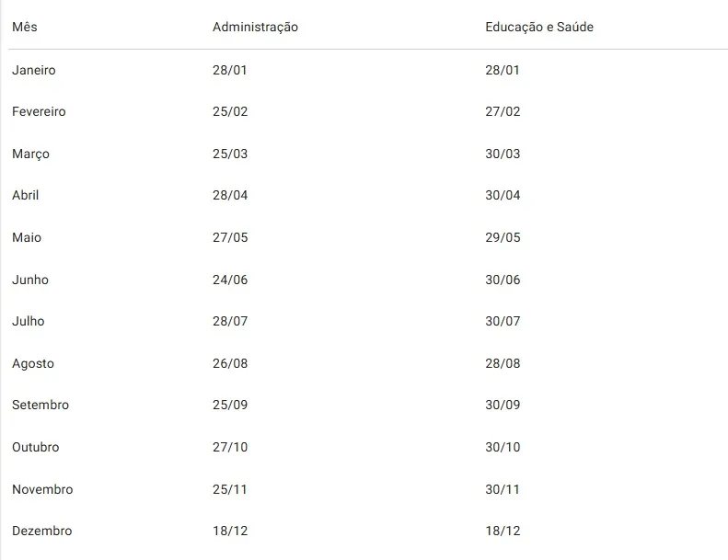
Task: Click the Março month cell
Action: [x=30, y=154]
